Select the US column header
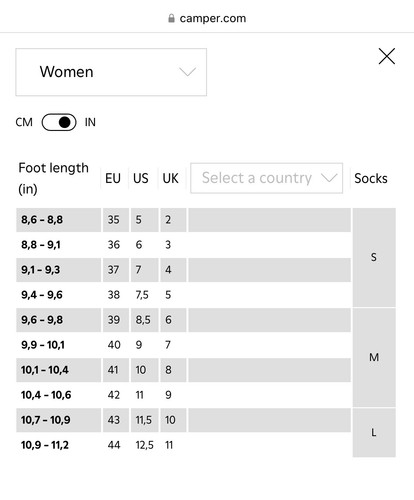The image size is (414, 500). [x=141, y=178]
